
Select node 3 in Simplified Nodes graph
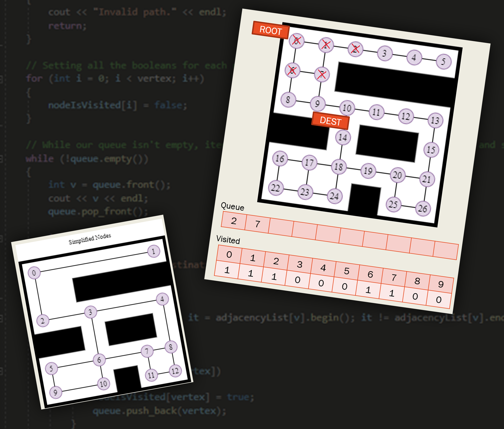pyautogui.click(x=91, y=312)
